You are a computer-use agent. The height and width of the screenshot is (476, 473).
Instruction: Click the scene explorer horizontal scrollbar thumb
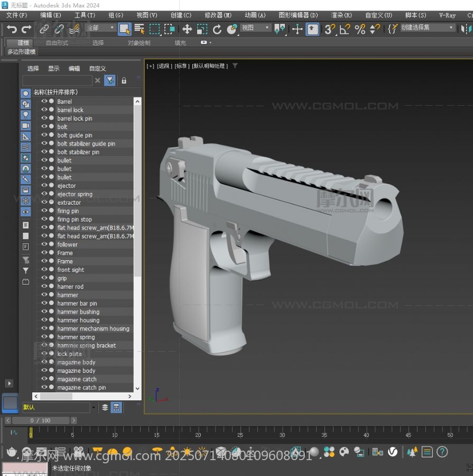click(56, 397)
